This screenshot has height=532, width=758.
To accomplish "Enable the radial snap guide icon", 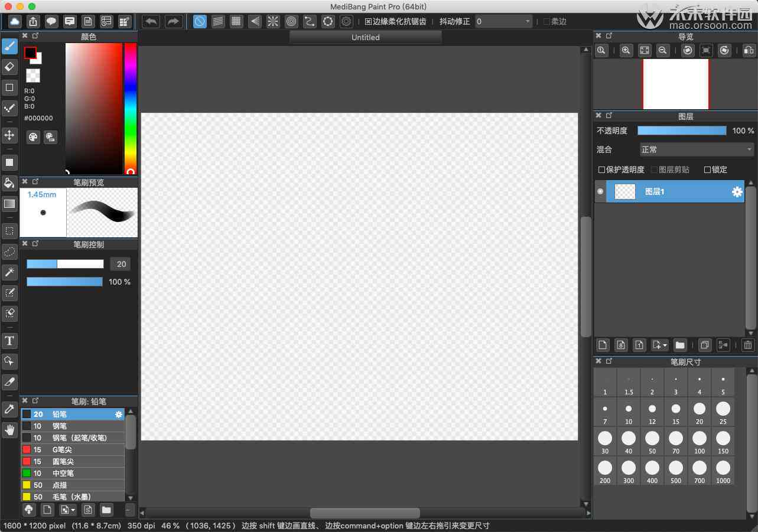I will click(272, 21).
